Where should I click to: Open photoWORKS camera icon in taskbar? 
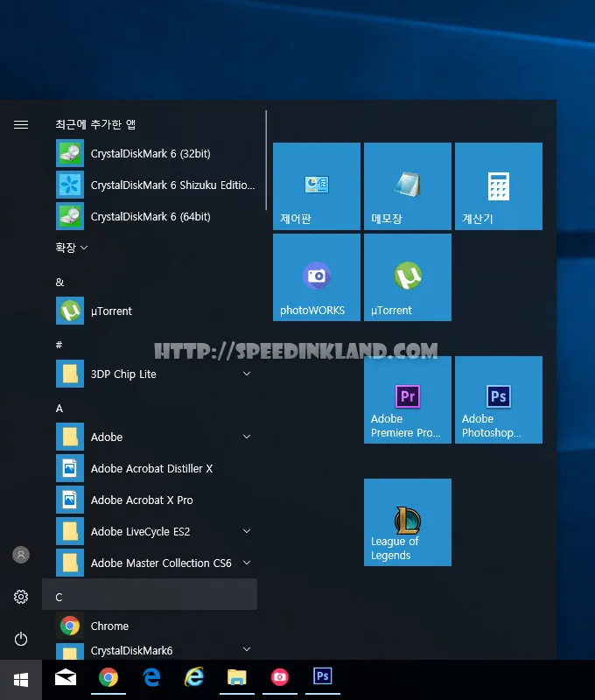point(280,677)
